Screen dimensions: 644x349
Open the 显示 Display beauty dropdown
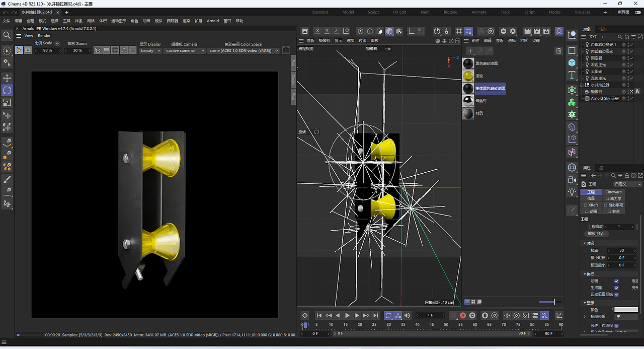pos(150,50)
